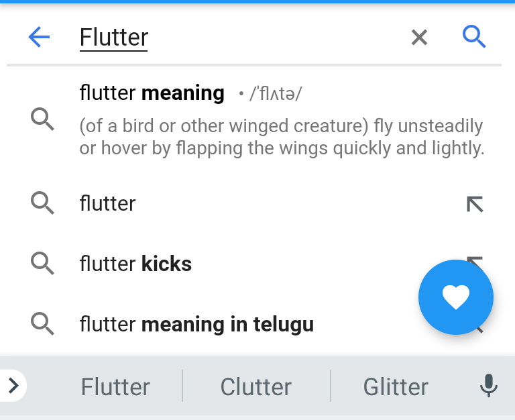This screenshot has width=515, height=420.
Task: Pick keyboard suggestion Clutter
Action: click(256, 386)
